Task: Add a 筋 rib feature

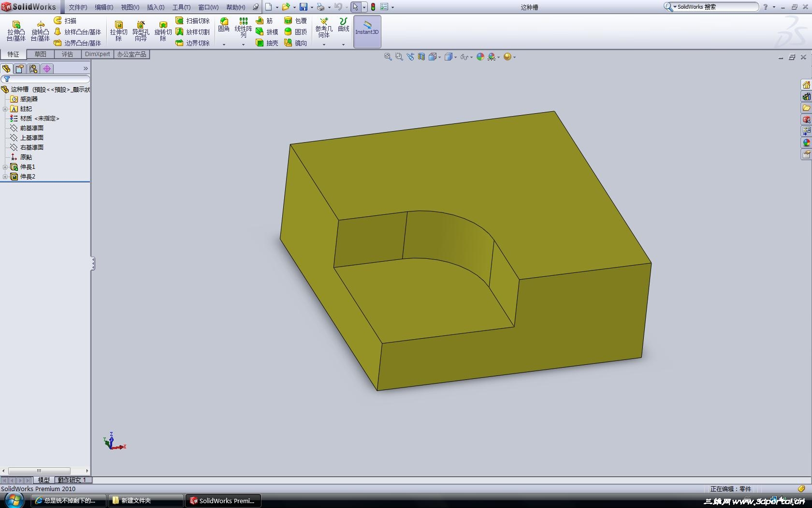Action: [x=264, y=21]
